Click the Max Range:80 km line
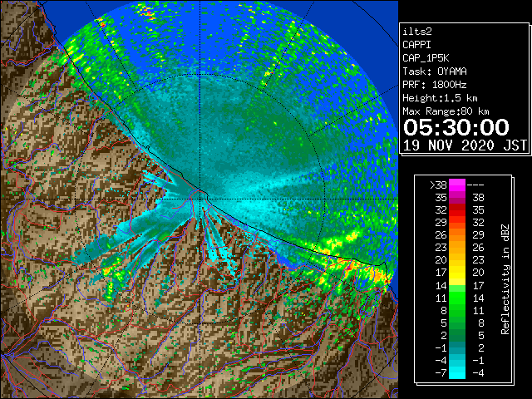The width and height of the screenshot is (532, 399). coord(446,111)
